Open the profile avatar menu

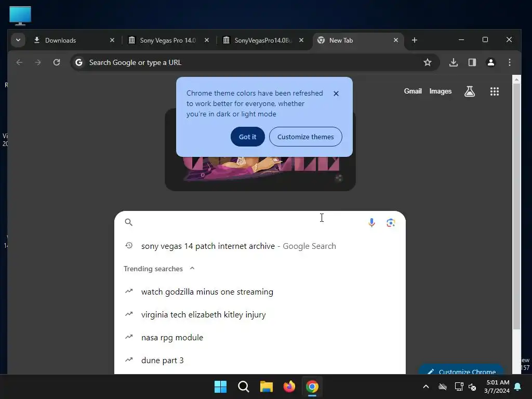tap(490, 62)
